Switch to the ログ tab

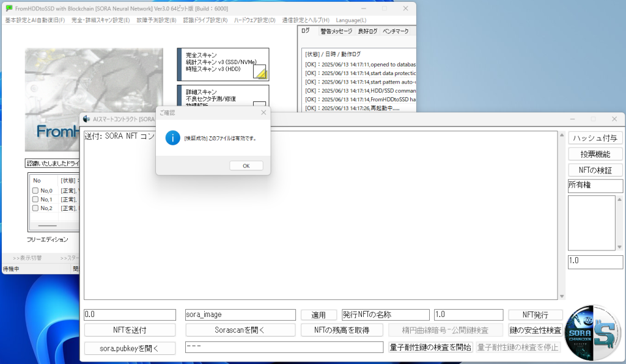[306, 31]
